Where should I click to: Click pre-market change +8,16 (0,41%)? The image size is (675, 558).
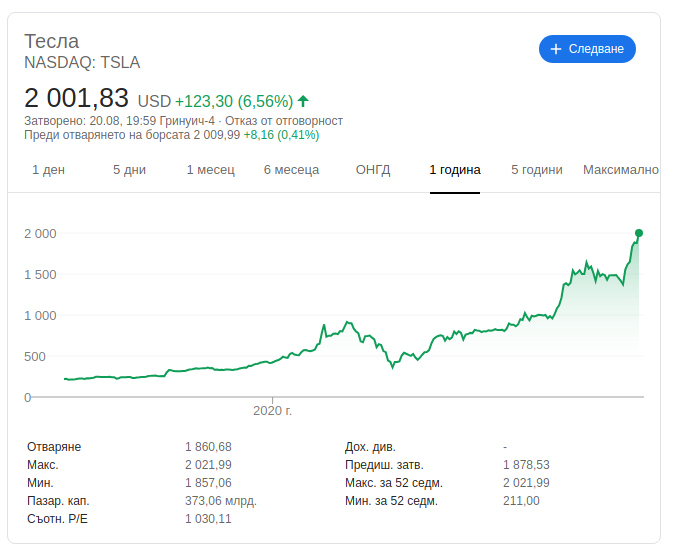click(282, 135)
